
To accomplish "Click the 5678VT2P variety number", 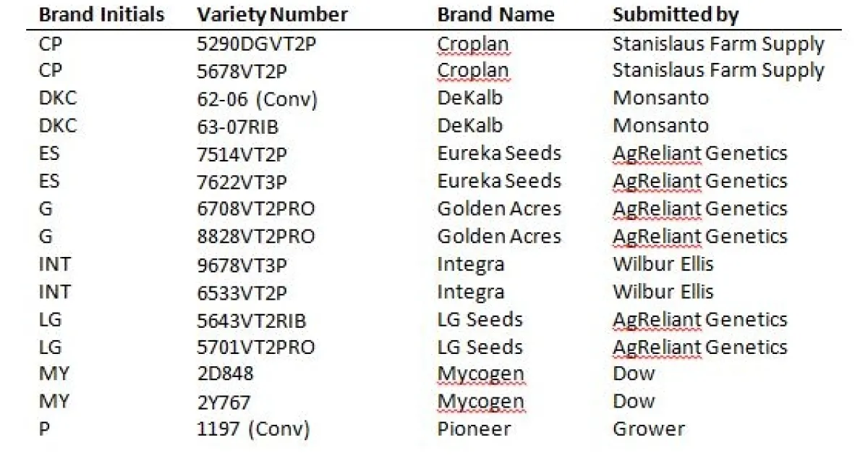I will [242, 70].
